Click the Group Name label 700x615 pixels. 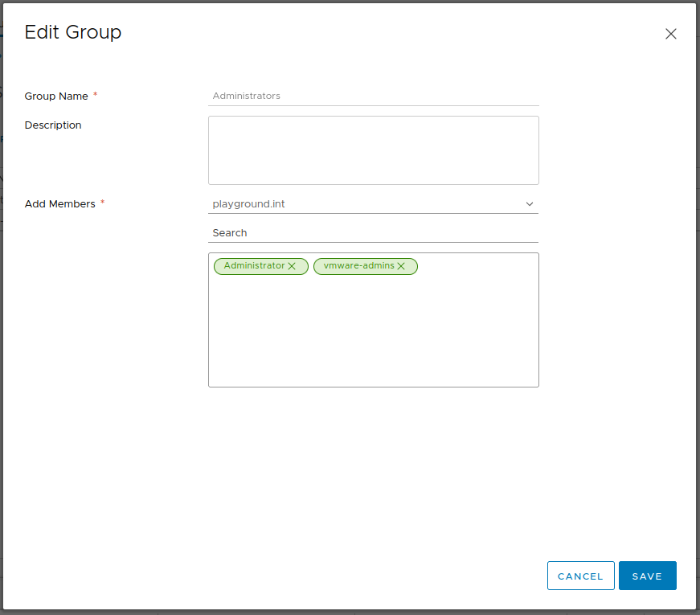pyautogui.click(x=56, y=96)
